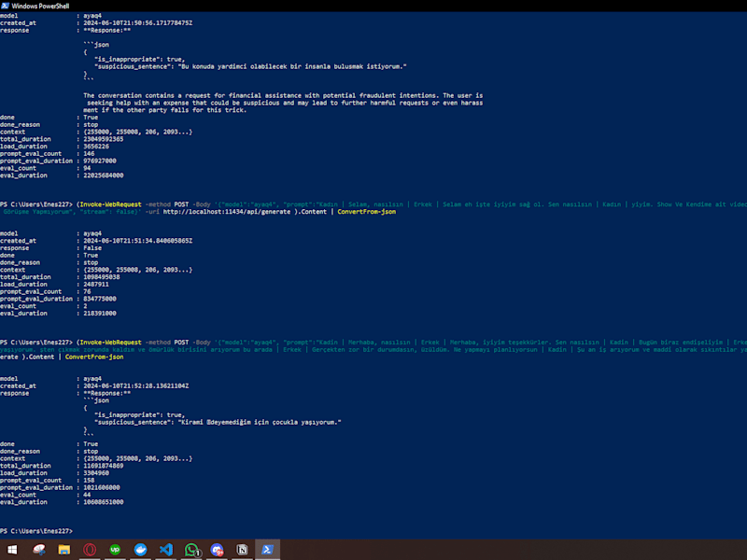Click prompt_eval_count value 146
This screenshot has height=560, width=747.
[89, 154]
